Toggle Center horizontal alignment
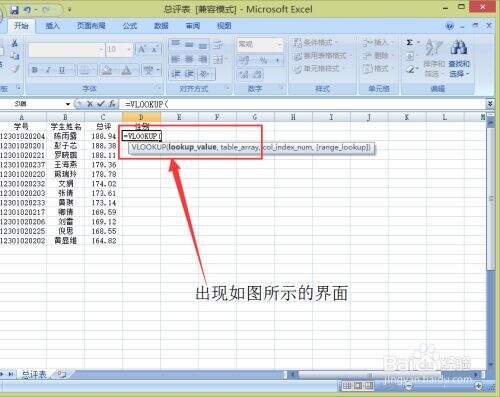The image size is (500, 397). click(x=189, y=59)
